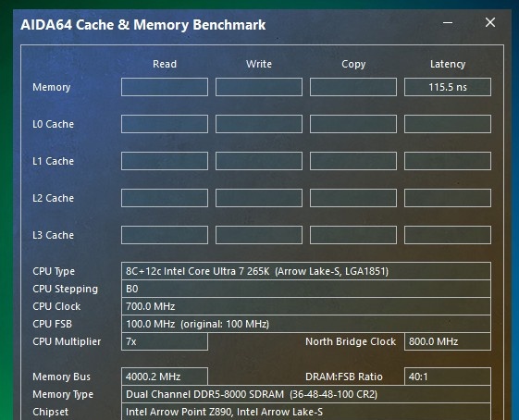This screenshot has height=420, width=519.
Task: Click the Copy column header
Action: coord(353,64)
